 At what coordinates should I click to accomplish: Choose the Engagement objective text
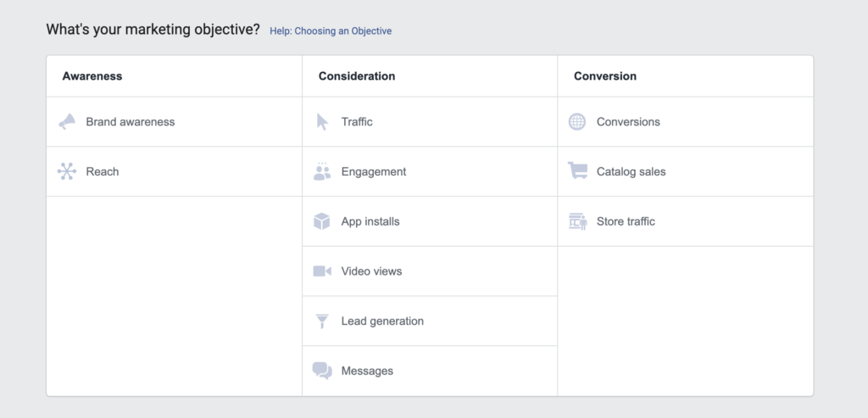point(374,171)
